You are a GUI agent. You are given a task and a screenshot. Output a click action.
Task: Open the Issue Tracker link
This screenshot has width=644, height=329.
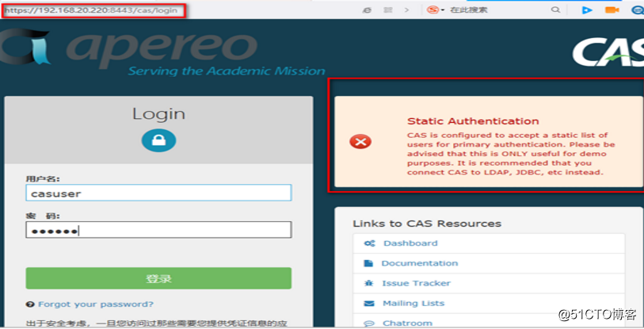coord(416,283)
